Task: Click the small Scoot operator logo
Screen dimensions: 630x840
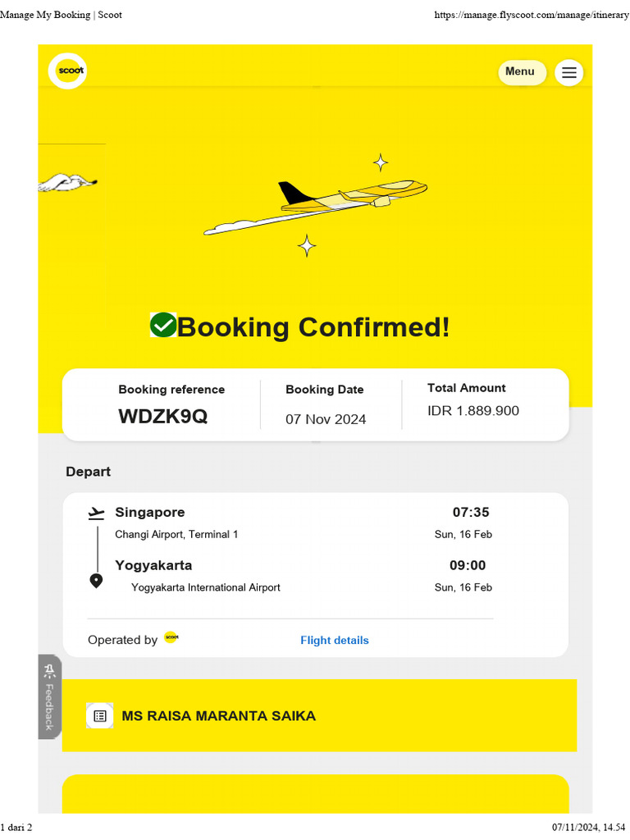Action: click(171, 637)
